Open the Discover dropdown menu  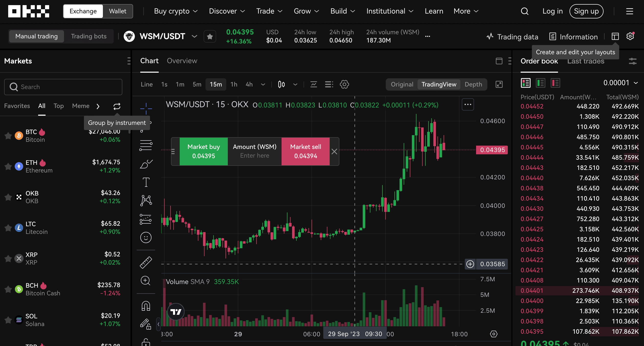[x=227, y=11]
